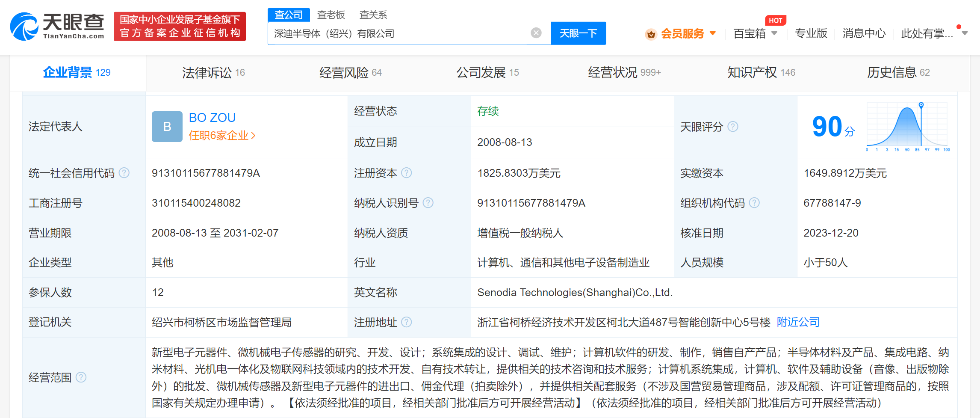Switch to the 查老板 search tab
980x418 pixels.
pyautogui.click(x=331, y=15)
